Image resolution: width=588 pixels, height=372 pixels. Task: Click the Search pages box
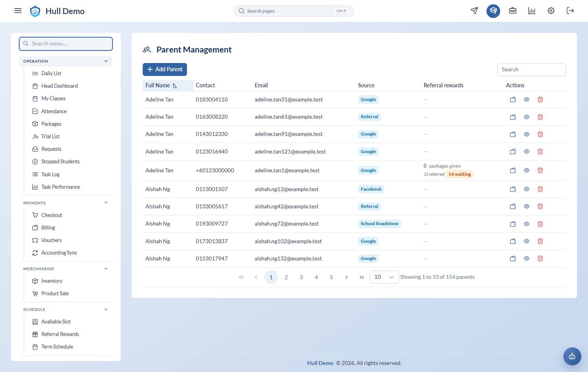pyautogui.click(x=294, y=11)
